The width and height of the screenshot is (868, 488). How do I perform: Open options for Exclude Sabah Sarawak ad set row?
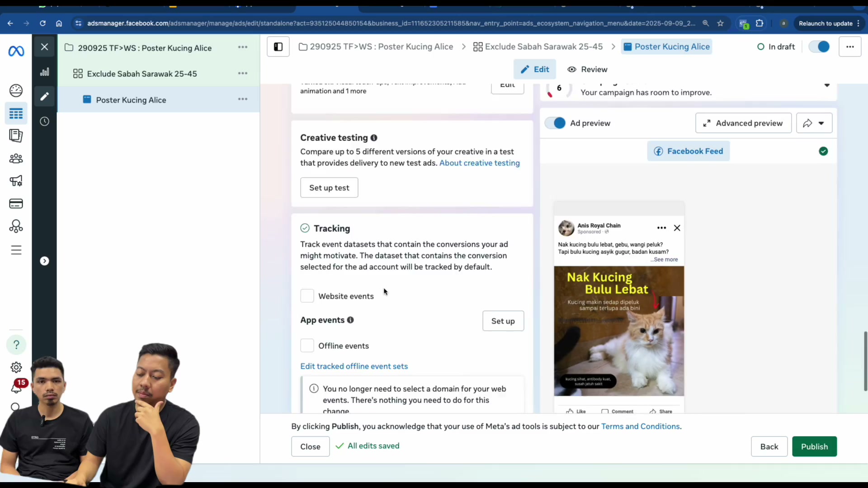point(243,73)
